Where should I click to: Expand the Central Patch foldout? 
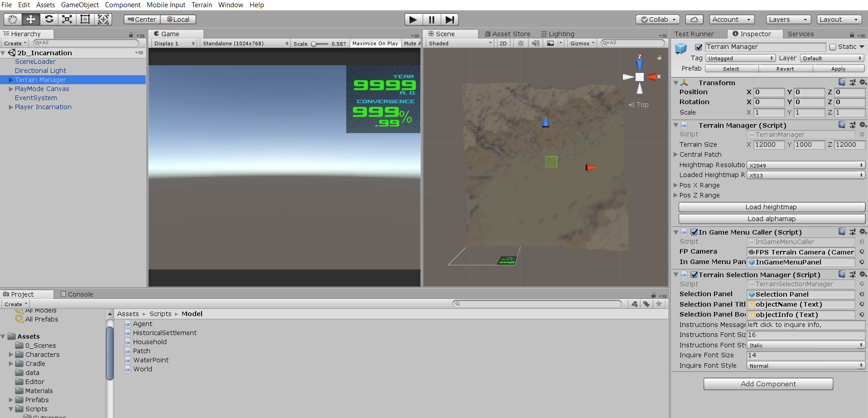pos(675,154)
